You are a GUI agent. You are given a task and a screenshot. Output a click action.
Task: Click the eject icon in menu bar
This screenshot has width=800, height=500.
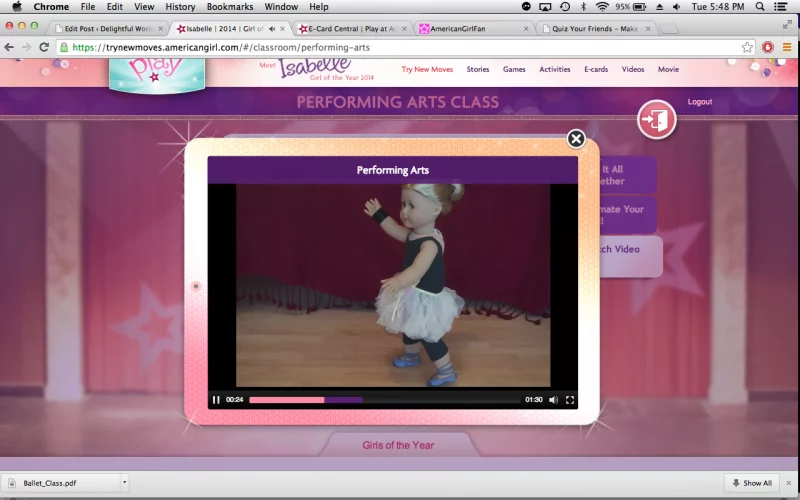pyautogui.click(x=659, y=7)
